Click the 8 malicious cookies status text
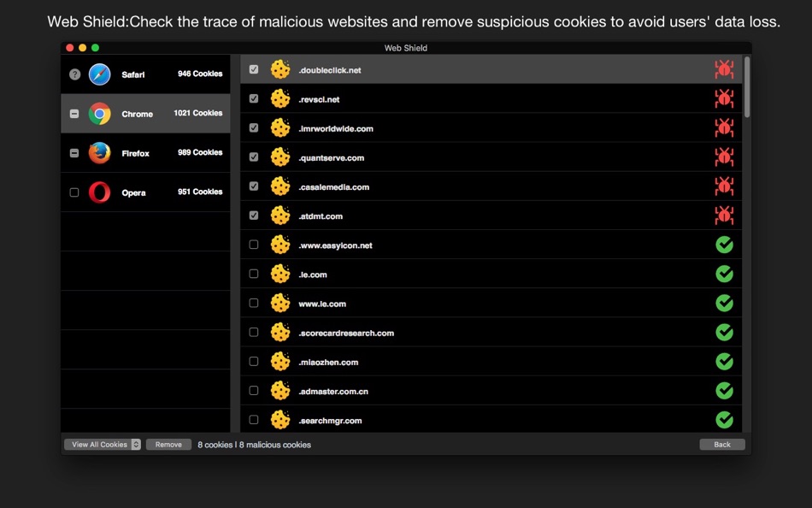 point(275,445)
